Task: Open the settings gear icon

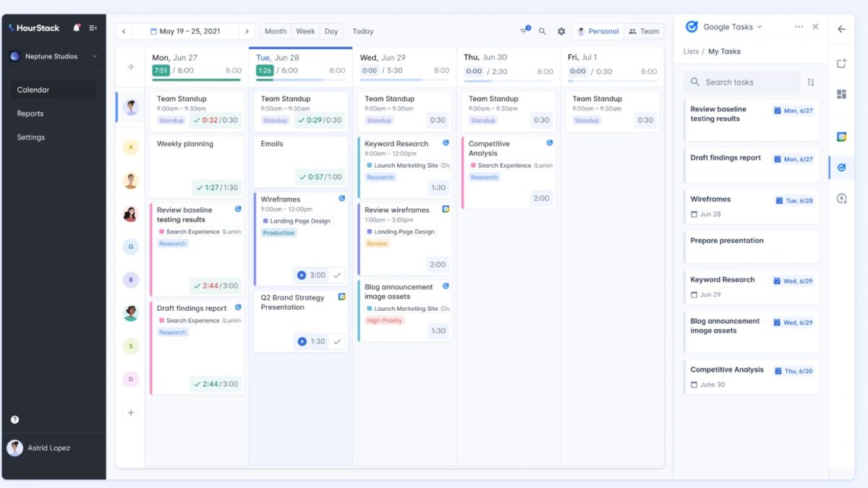Action: coord(561,32)
